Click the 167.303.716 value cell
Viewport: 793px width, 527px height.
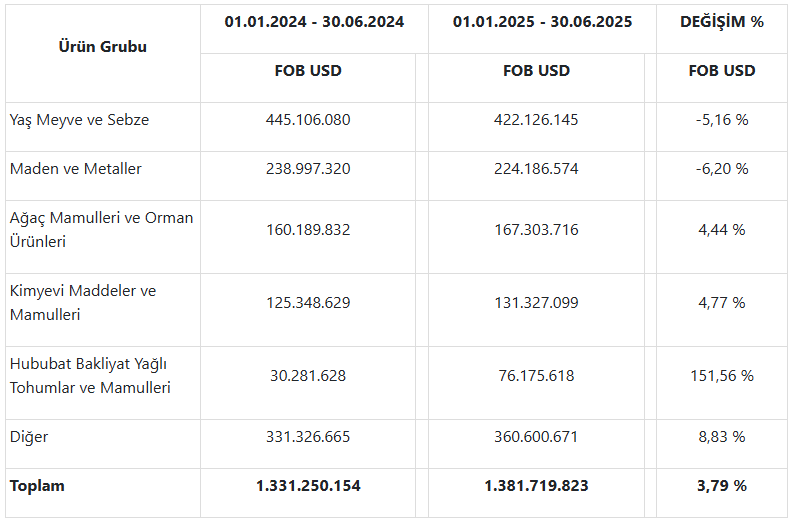pyautogui.click(x=536, y=230)
